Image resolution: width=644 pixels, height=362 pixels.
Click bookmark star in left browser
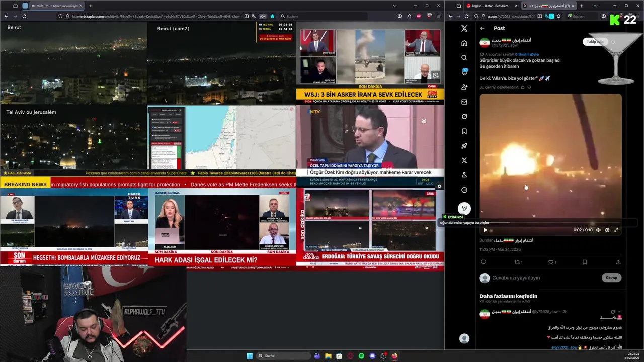tap(272, 16)
